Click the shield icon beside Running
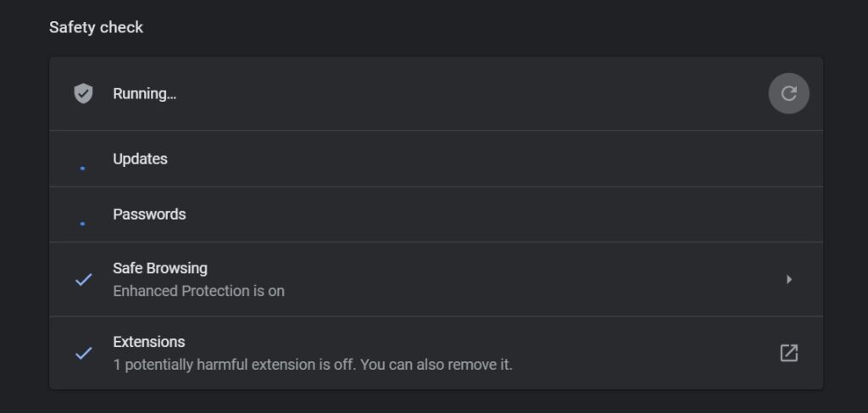Screen dimensions: 868x413 click(x=83, y=93)
